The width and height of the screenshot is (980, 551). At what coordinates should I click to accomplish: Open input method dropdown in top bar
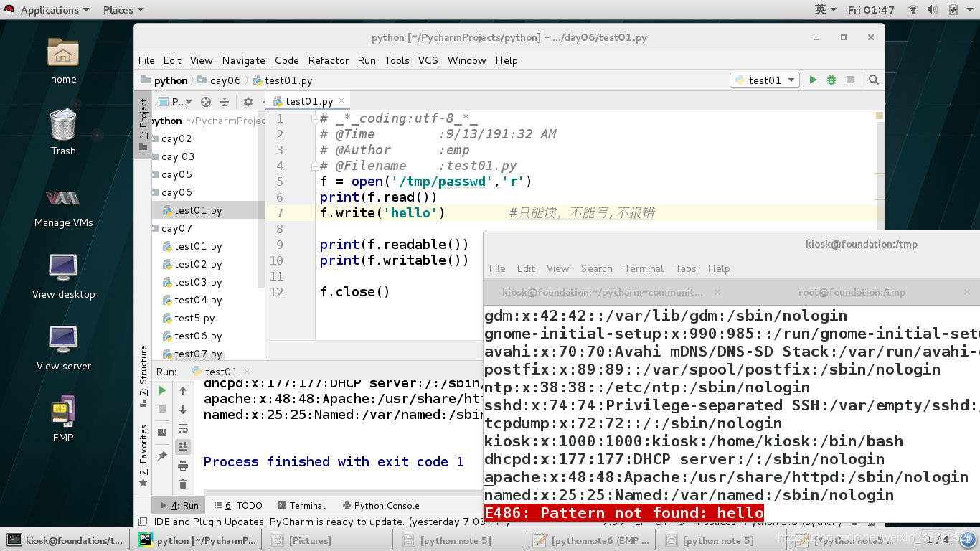[x=826, y=10]
